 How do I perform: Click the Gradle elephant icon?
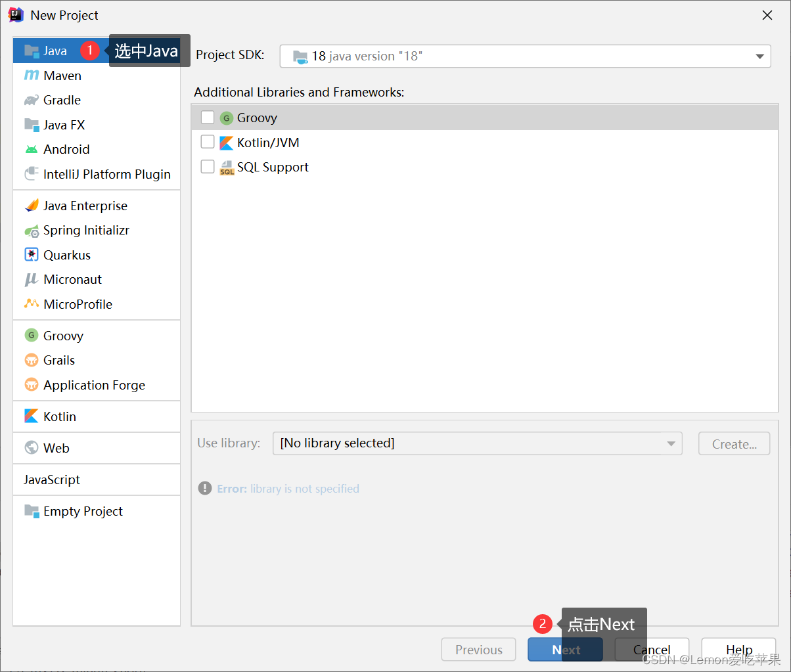point(32,101)
